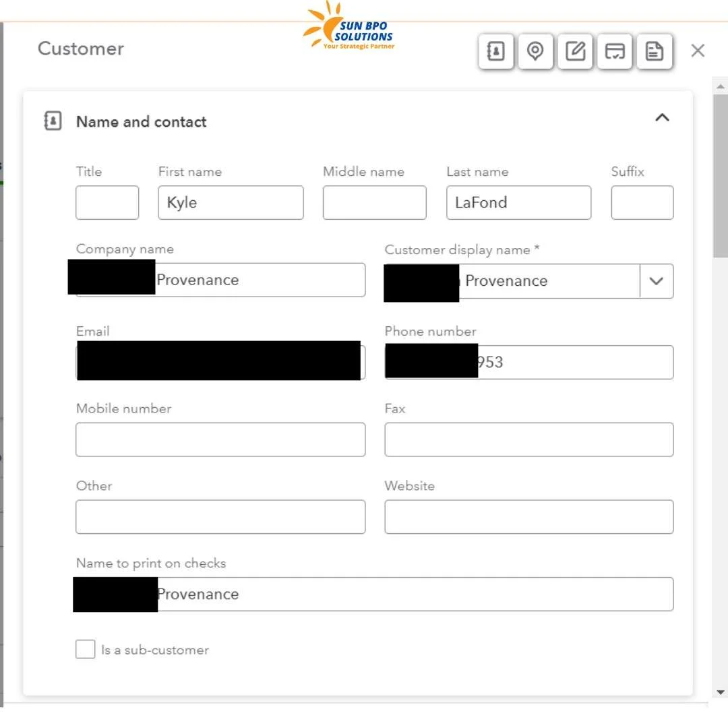Click the vertical scrollbar thumb
The width and height of the screenshot is (728, 728).
click(720, 175)
